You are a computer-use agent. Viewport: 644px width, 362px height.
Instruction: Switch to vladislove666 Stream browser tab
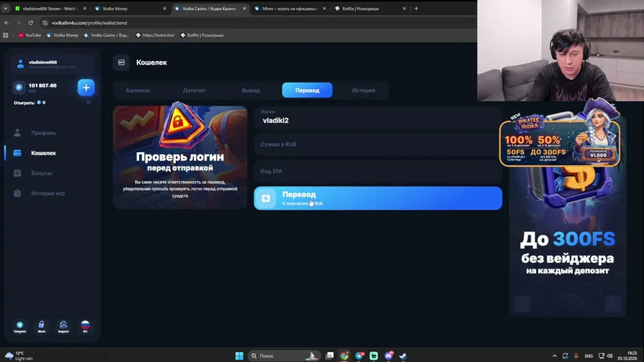tap(49, 8)
